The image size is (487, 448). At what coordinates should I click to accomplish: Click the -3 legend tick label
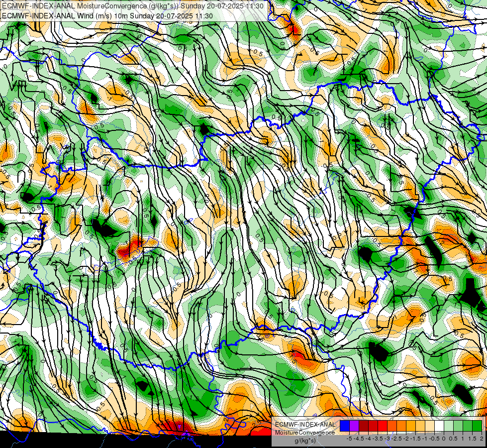[387, 439]
